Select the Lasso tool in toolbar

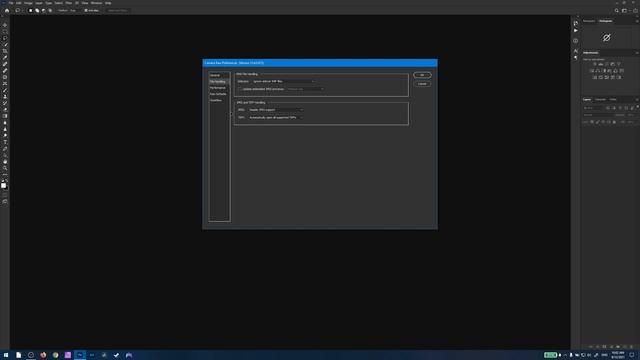5,38
